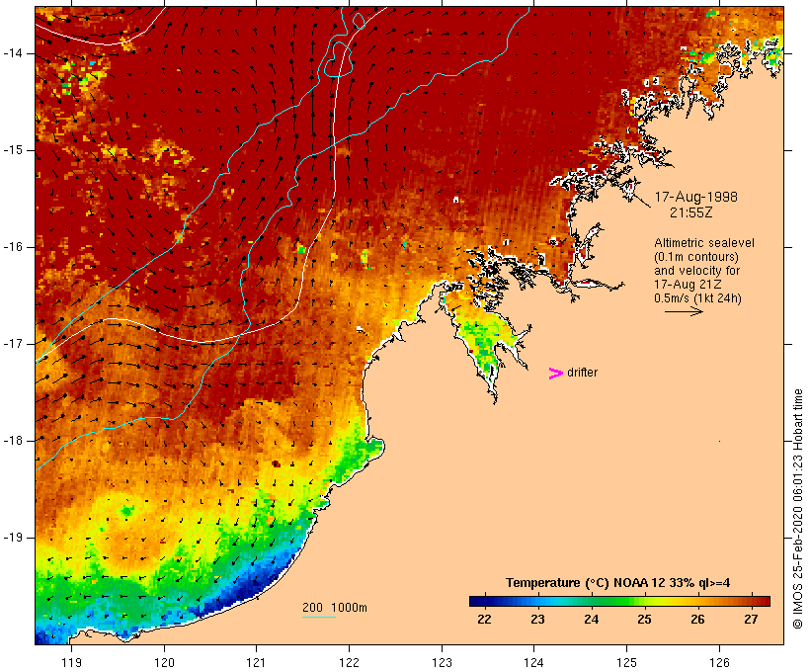Click the 17-Aug 21Z velocity date text

point(688,285)
